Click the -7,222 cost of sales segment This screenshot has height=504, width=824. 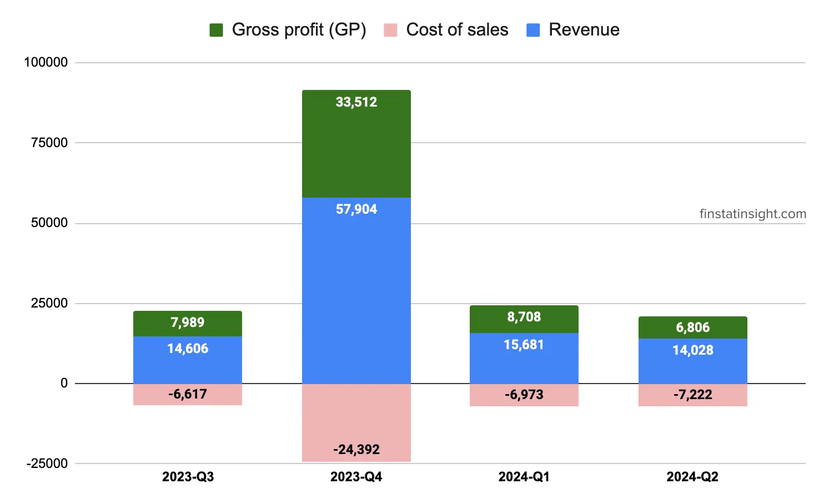[693, 395]
